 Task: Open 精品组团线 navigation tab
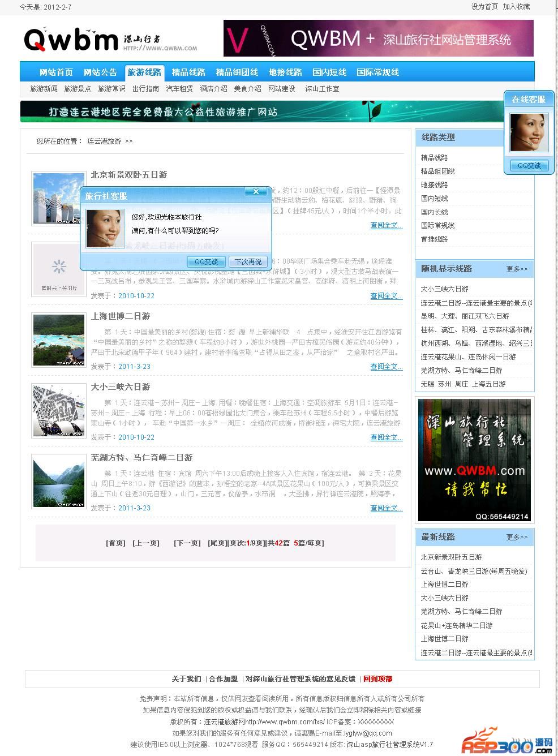(x=237, y=72)
